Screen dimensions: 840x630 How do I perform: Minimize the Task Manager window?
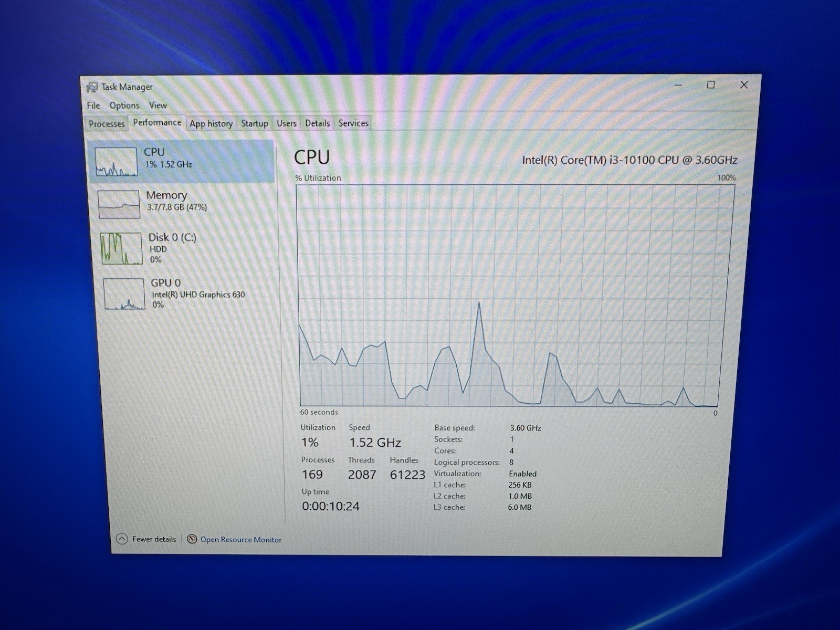tap(678, 85)
